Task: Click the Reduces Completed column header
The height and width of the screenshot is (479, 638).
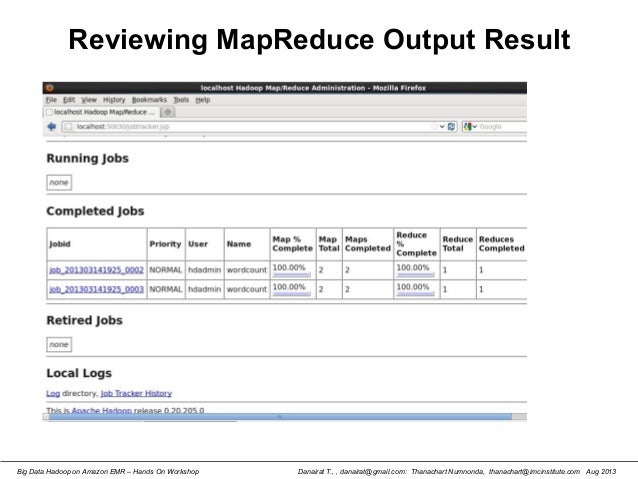Action: (502, 244)
